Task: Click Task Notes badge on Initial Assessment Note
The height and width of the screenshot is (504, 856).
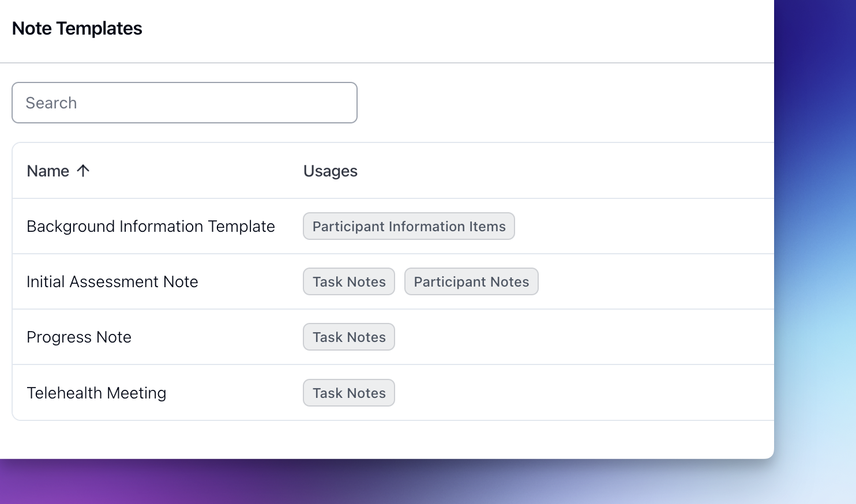Action: pos(348,281)
